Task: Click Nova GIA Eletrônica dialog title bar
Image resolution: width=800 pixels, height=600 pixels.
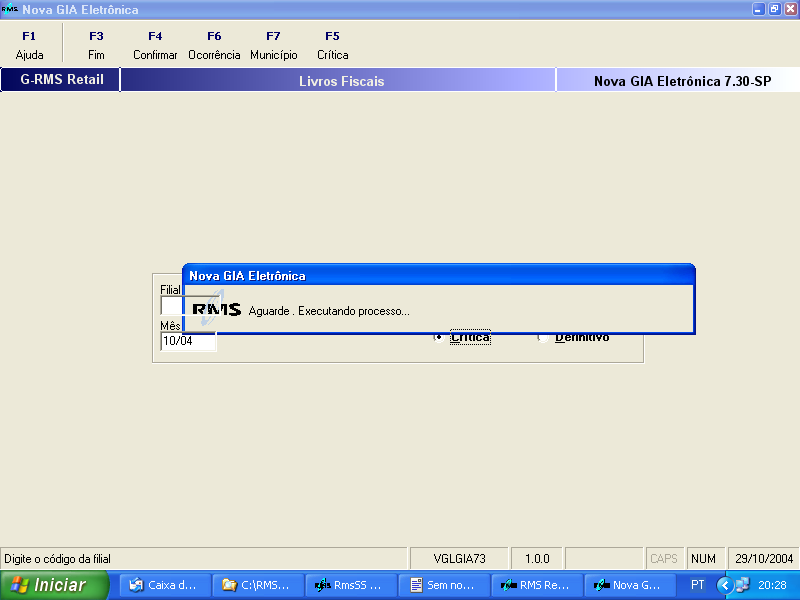Action: (x=439, y=276)
